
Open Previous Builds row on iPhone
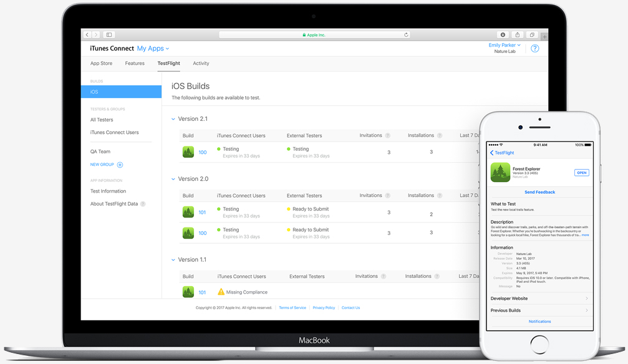tap(539, 310)
